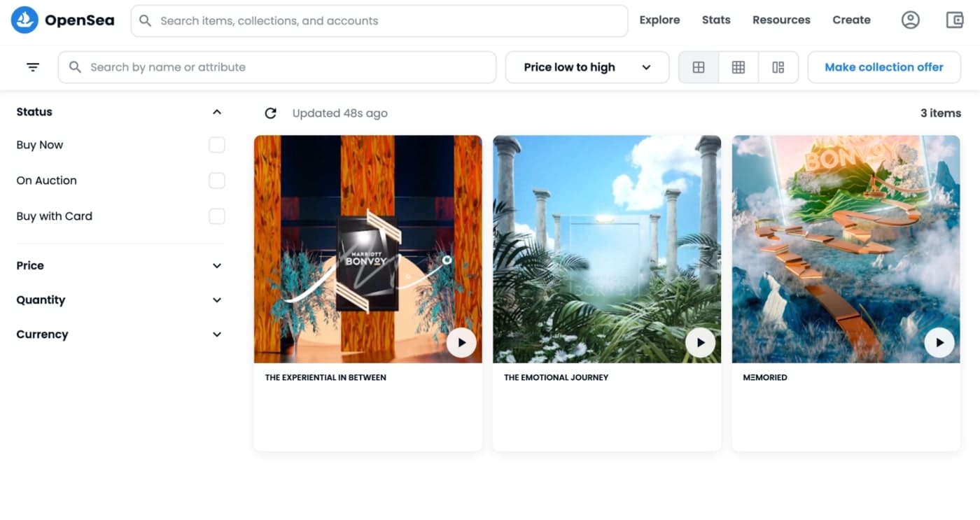Click the 3 items count
Image resolution: width=980 pixels, height=520 pixels.
coord(941,113)
